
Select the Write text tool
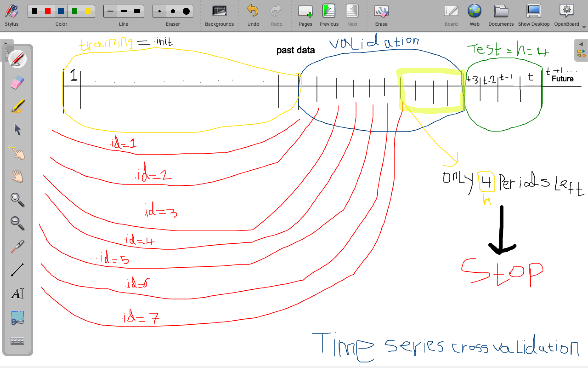(x=17, y=293)
